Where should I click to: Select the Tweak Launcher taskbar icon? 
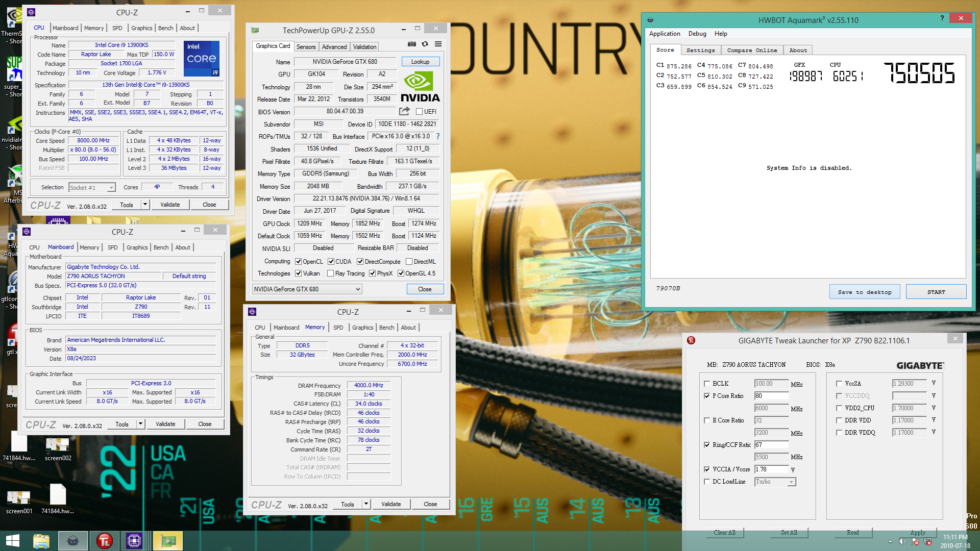click(x=104, y=541)
